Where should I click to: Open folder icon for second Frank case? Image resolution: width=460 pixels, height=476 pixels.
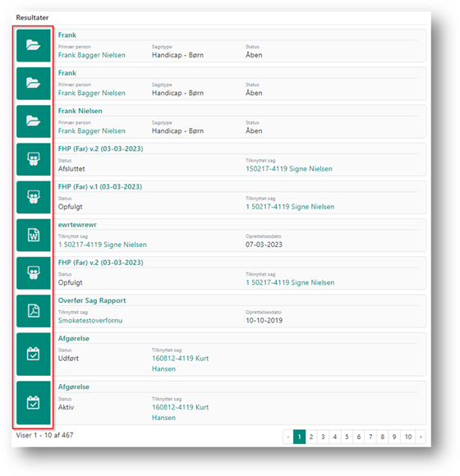coord(34,84)
